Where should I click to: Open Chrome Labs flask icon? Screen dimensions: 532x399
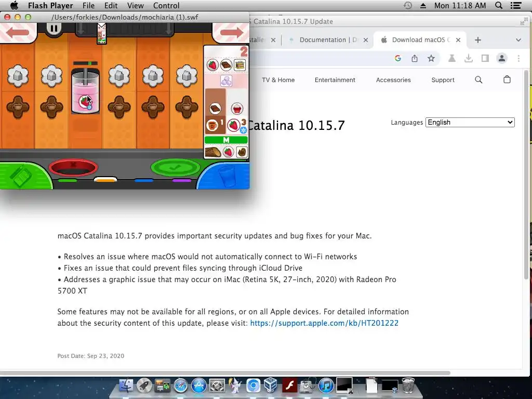tap(451, 58)
